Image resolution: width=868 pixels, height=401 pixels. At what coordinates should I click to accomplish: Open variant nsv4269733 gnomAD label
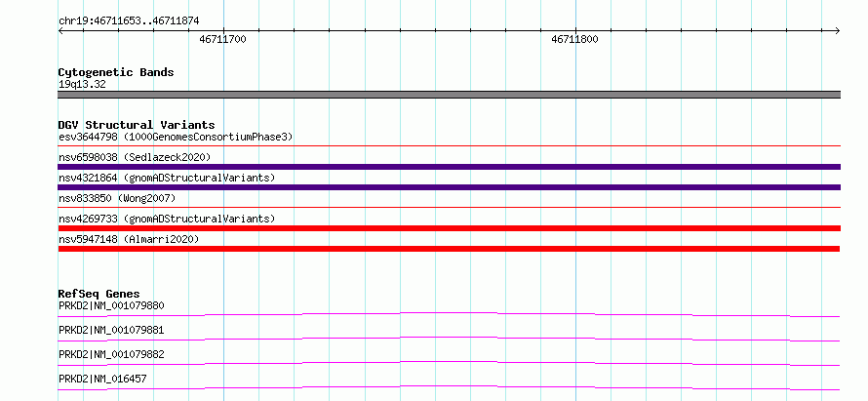[167, 219]
